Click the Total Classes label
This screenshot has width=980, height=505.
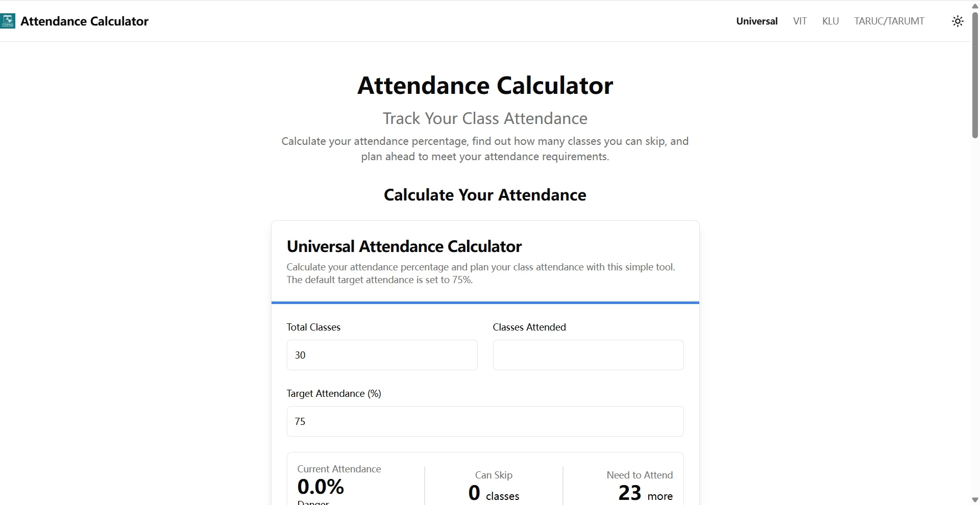point(313,327)
